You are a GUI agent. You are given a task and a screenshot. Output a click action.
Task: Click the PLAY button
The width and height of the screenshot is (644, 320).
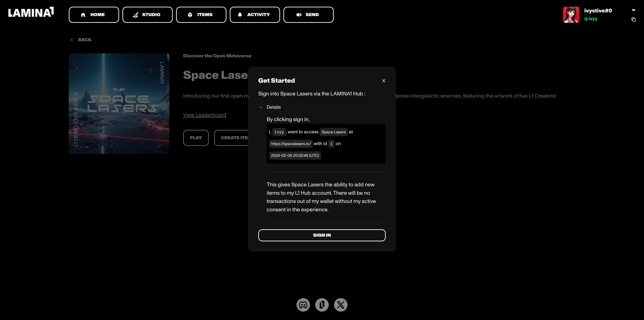click(196, 138)
